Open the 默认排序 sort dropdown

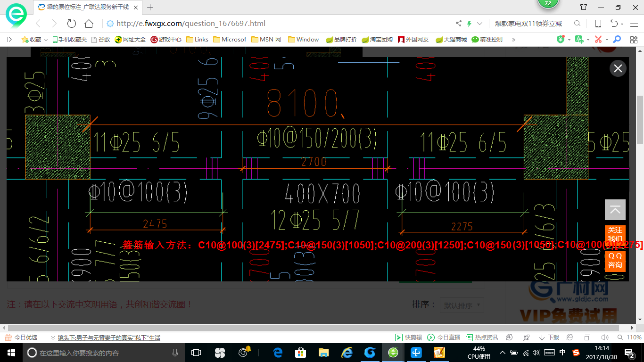pos(462,305)
